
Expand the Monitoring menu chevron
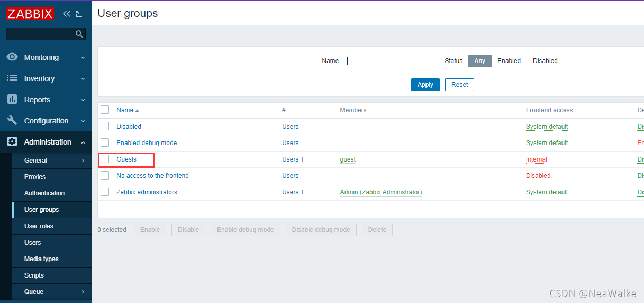tap(83, 57)
